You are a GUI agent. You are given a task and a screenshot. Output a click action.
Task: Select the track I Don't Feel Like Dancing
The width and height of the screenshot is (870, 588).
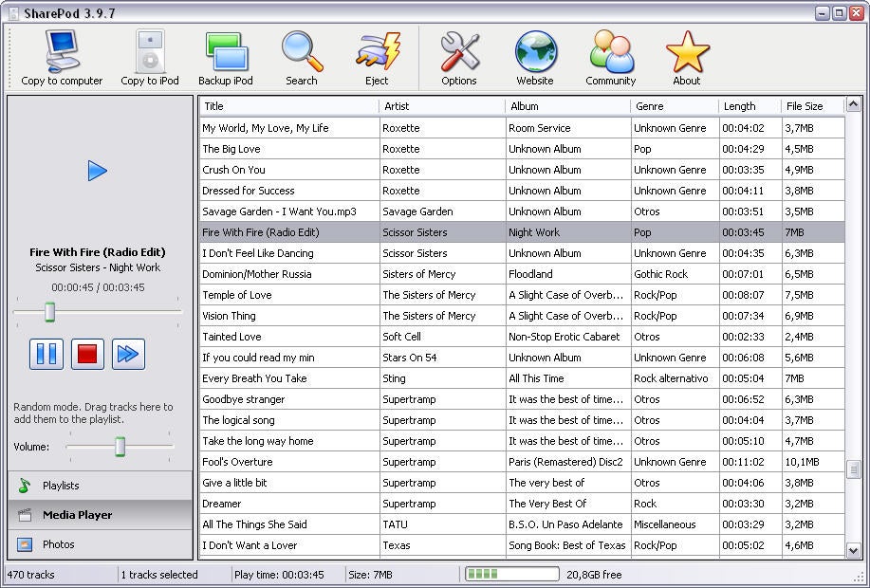point(522,253)
